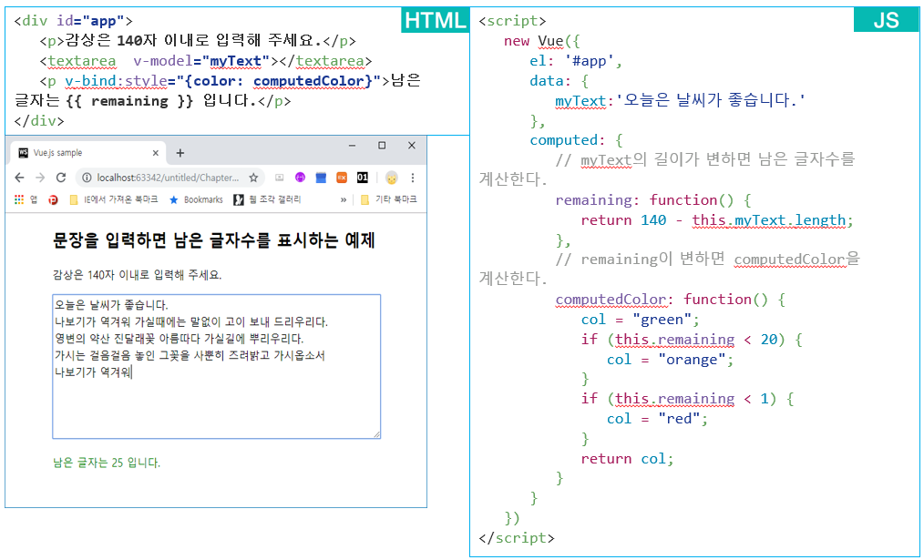Minimize the Chrome window

pos(353,146)
